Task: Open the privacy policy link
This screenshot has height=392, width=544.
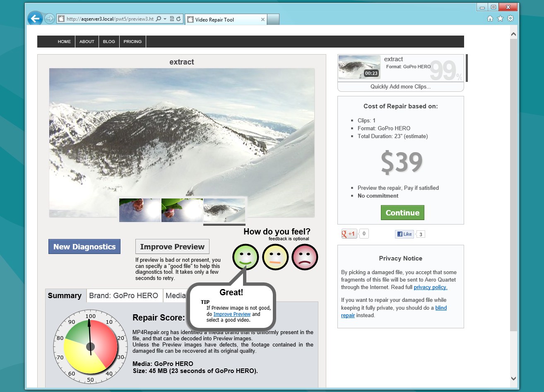Action: coord(431,287)
